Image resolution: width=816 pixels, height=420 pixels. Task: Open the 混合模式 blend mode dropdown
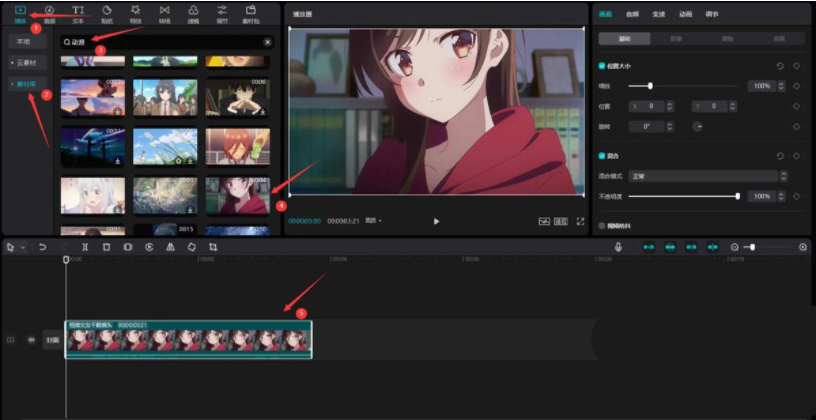click(x=708, y=176)
